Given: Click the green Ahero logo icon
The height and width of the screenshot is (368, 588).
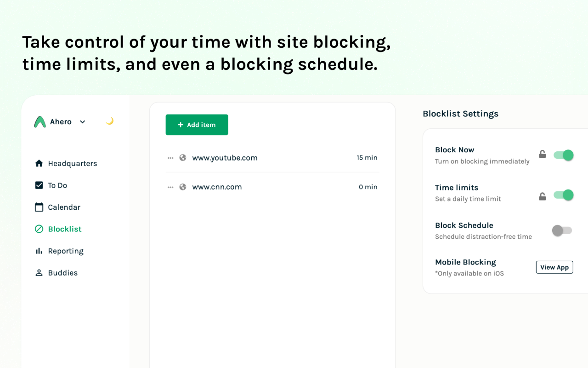Looking at the screenshot, I should [40, 122].
